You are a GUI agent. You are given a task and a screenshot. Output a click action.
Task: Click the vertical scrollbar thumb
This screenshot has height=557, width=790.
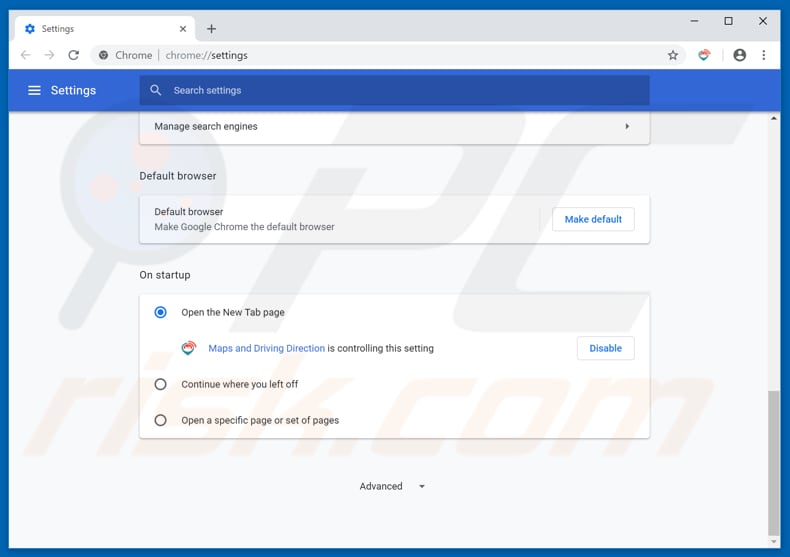(x=773, y=463)
